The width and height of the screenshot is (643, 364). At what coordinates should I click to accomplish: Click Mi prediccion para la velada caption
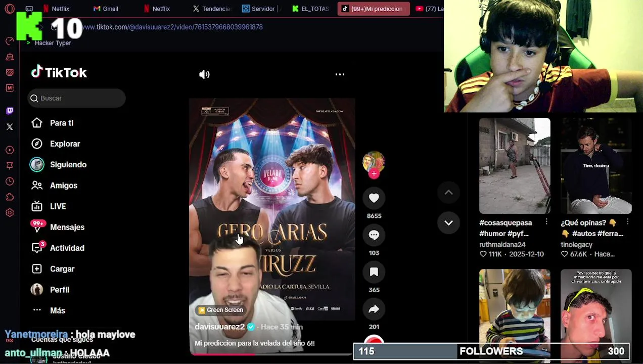click(255, 343)
